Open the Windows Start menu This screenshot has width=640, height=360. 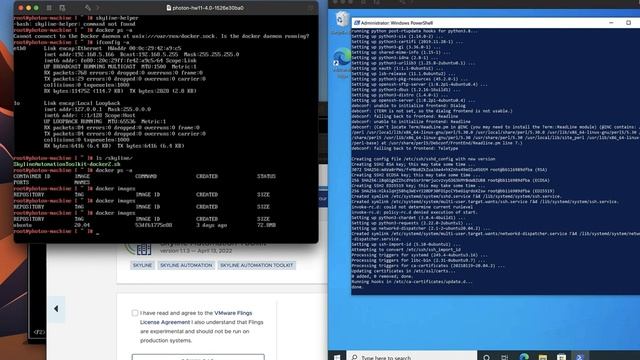click(x=337, y=357)
